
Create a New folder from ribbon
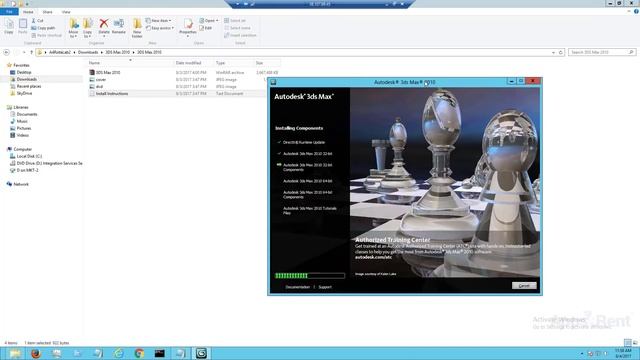[137, 28]
